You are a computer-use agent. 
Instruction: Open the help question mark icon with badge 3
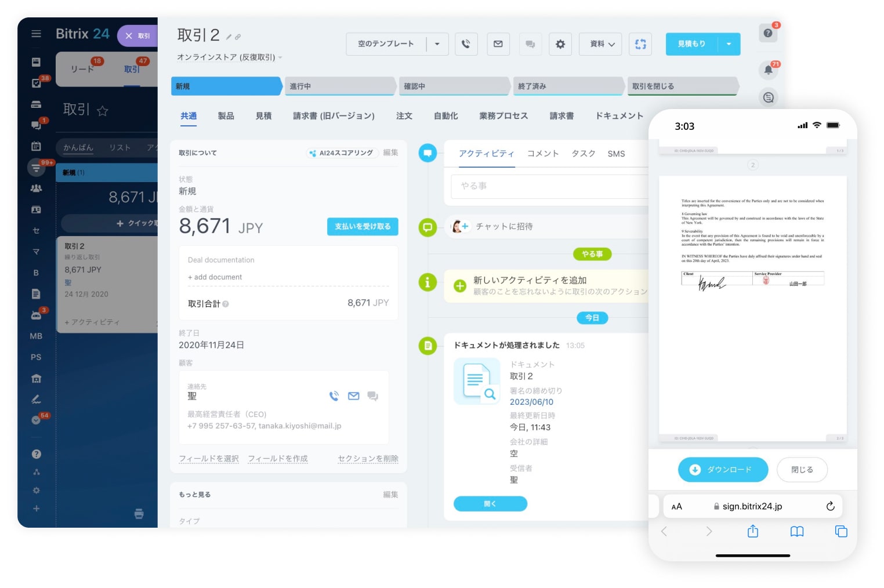768,33
